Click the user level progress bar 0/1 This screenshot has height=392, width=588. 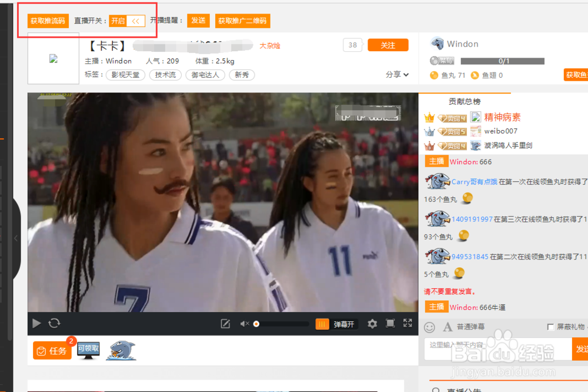click(503, 61)
